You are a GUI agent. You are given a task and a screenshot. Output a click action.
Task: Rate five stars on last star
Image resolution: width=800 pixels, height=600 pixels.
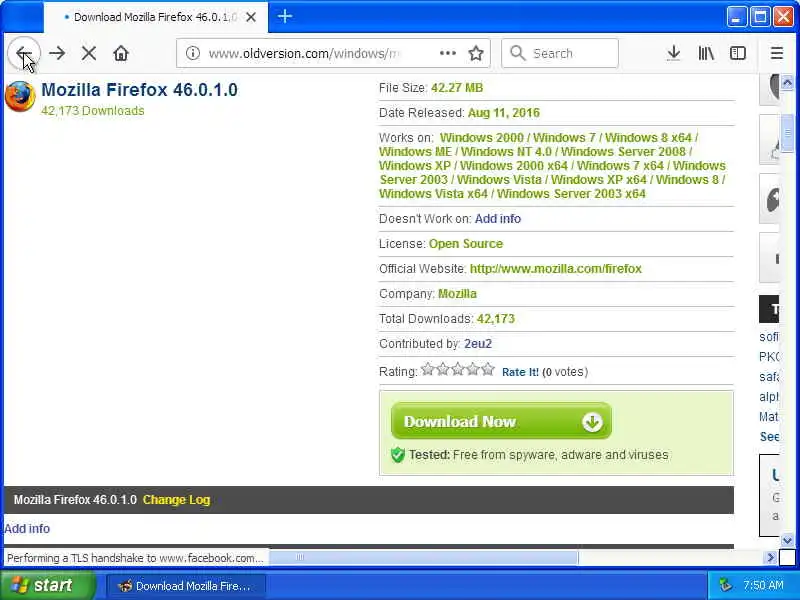[x=488, y=369]
